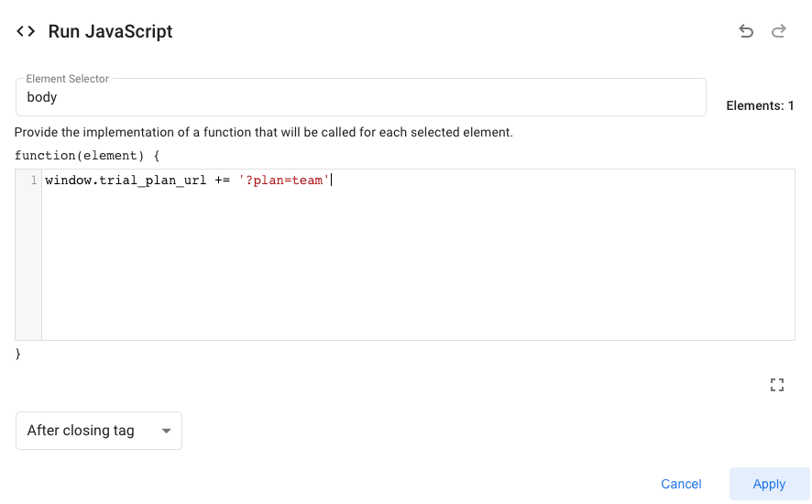This screenshot has width=812, height=504.
Task: Apply the JavaScript changes
Action: coord(769,484)
